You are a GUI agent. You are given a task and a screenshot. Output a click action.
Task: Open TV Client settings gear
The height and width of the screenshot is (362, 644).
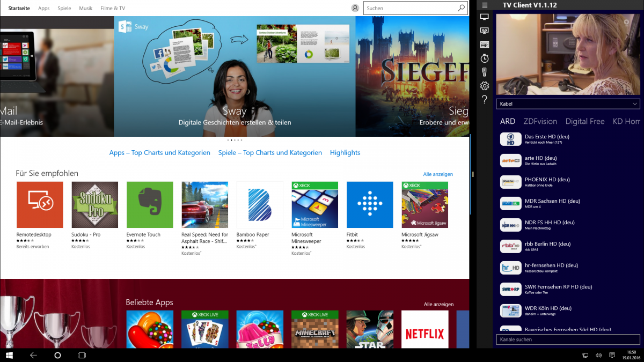coord(485,86)
